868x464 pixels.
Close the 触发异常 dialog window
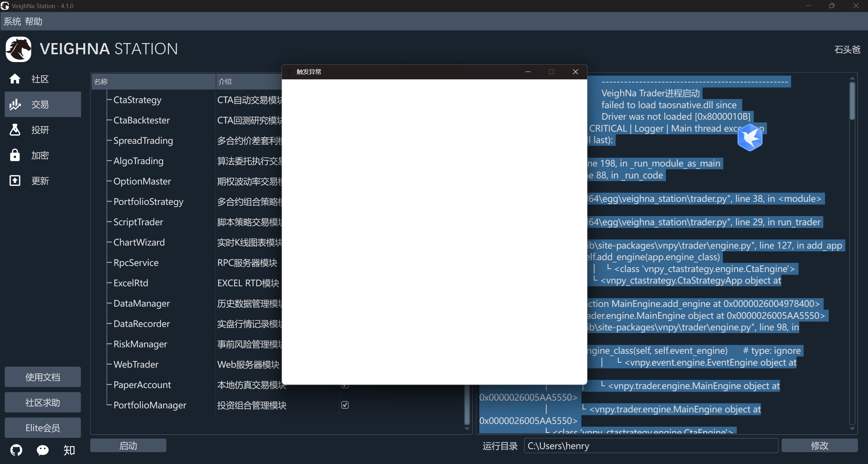coord(575,72)
